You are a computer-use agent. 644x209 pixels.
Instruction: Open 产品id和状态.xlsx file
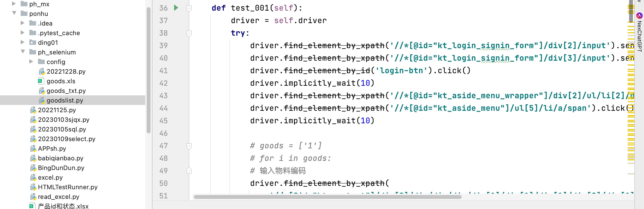click(x=63, y=206)
